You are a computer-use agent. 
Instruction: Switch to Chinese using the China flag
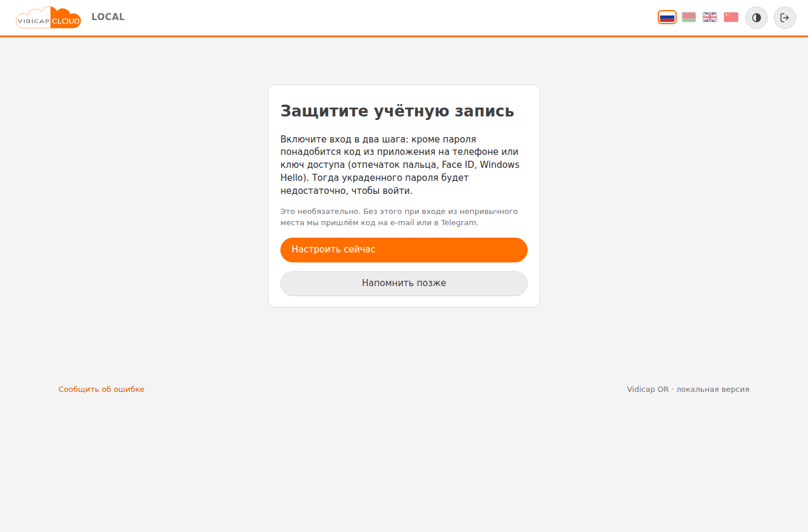coord(731,17)
